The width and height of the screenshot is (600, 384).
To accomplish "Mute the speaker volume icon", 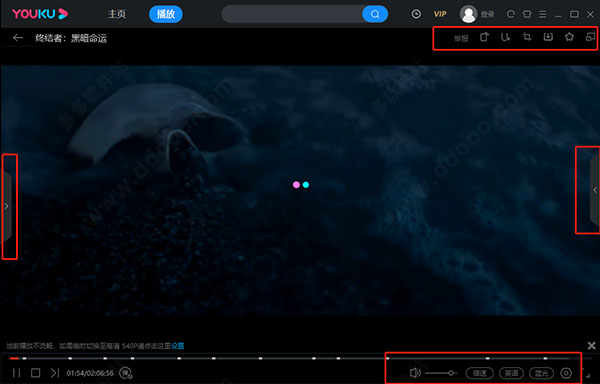I will (x=415, y=373).
